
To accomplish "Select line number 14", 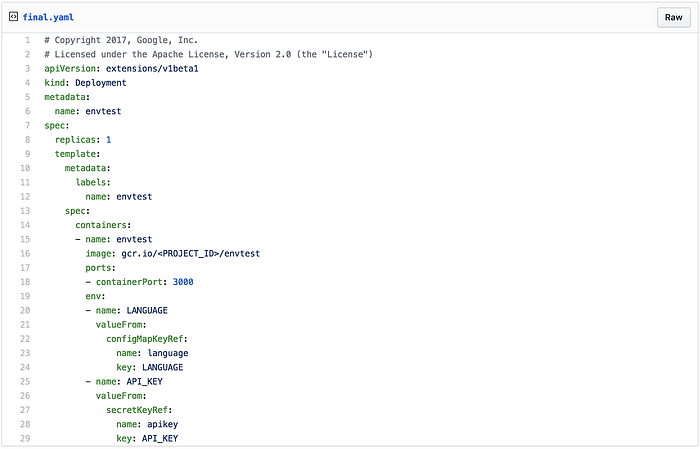I will 25,225.
